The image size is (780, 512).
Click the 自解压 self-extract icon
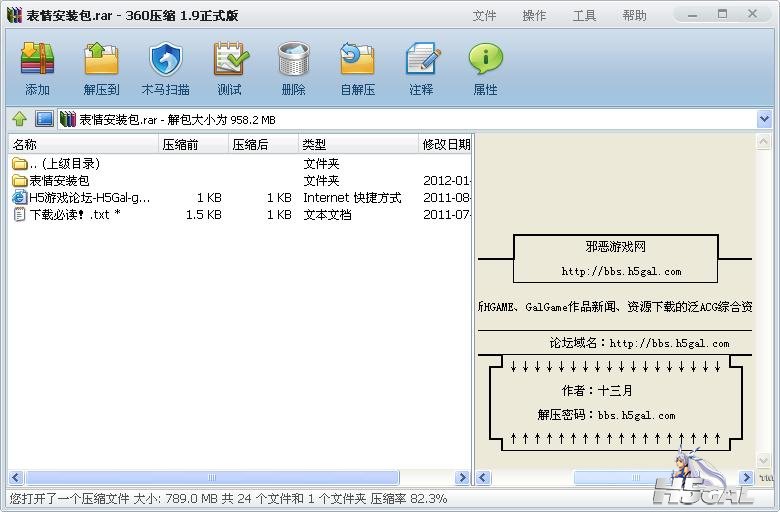357,62
